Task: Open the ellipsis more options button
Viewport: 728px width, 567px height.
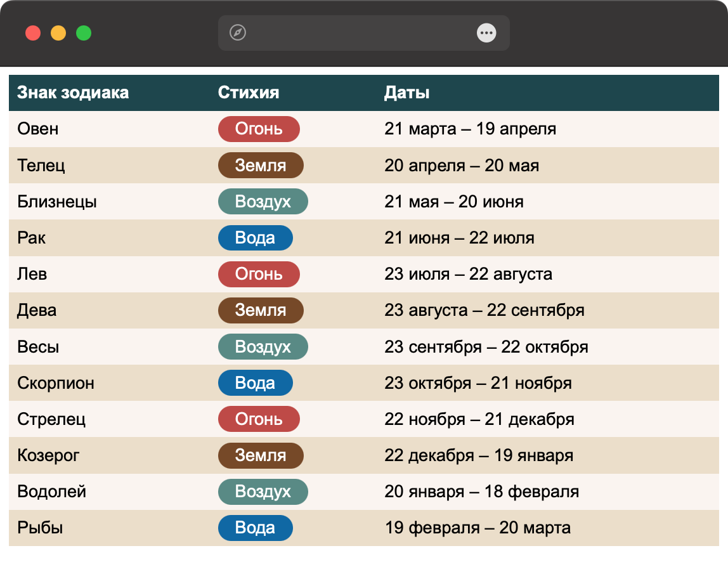Action: [486, 33]
